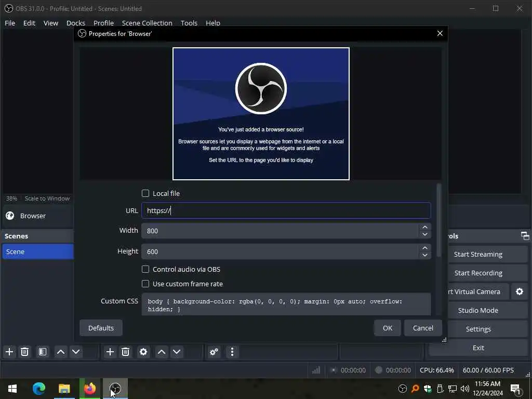Click the Start Virtual Camera button
532x399 pixels.
[478, 292]
